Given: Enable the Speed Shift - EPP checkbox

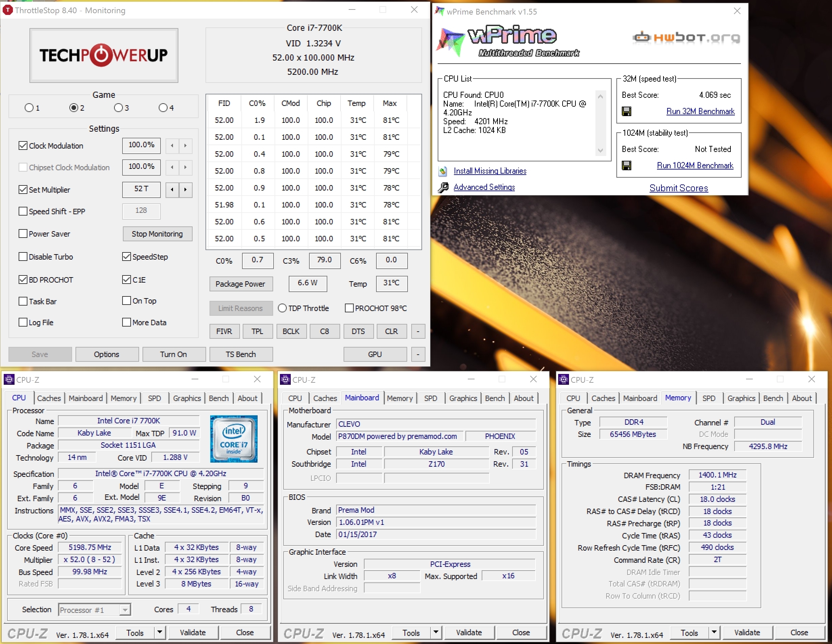Looking at the screenshot, I should point(23,212).
